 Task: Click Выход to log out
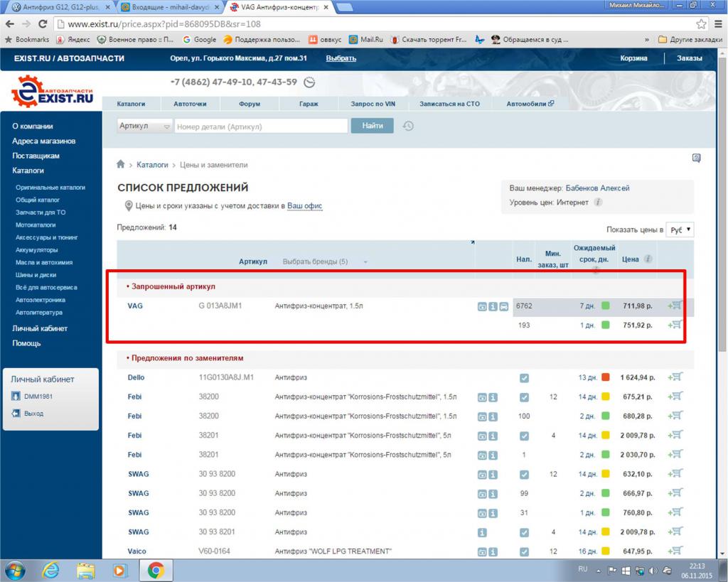(x=34, y=413)
